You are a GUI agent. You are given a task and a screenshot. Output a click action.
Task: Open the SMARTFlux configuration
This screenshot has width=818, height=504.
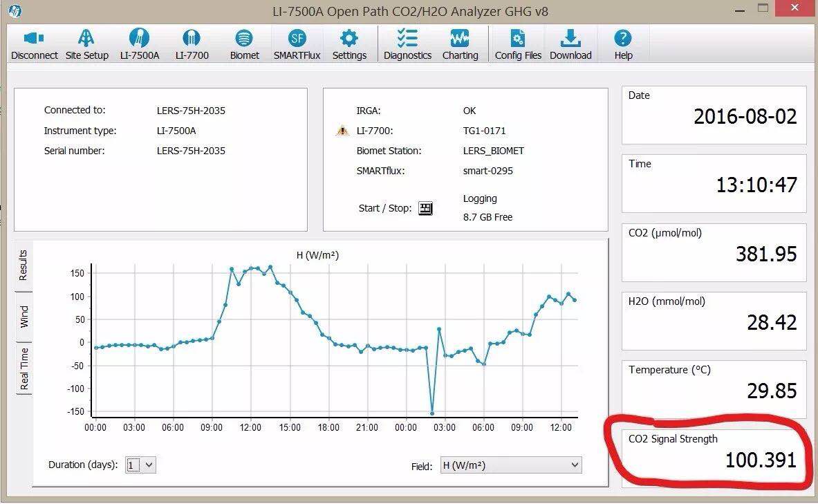[297, 44]
